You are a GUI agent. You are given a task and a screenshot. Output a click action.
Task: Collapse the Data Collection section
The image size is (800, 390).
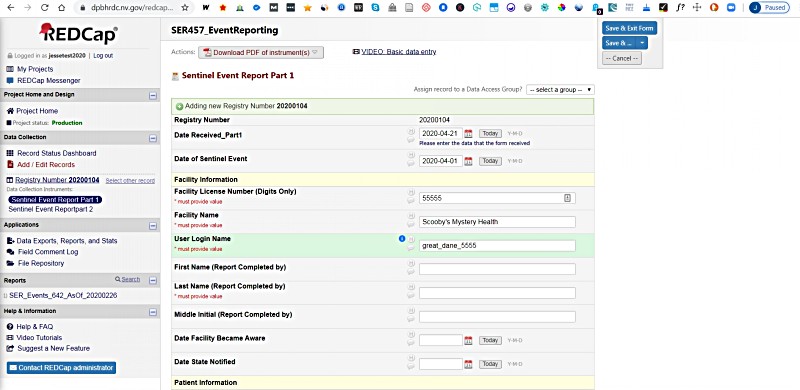153,138
